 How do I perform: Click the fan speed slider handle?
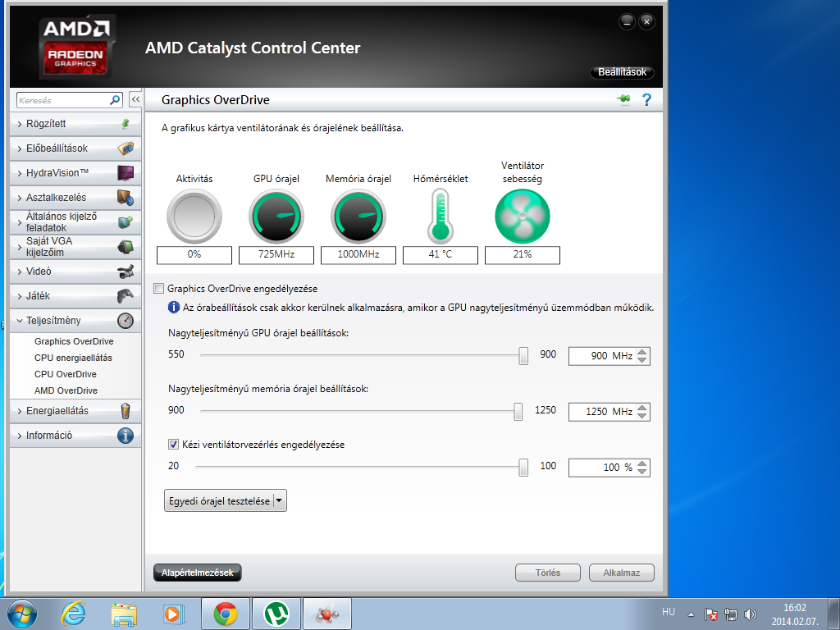523,467
